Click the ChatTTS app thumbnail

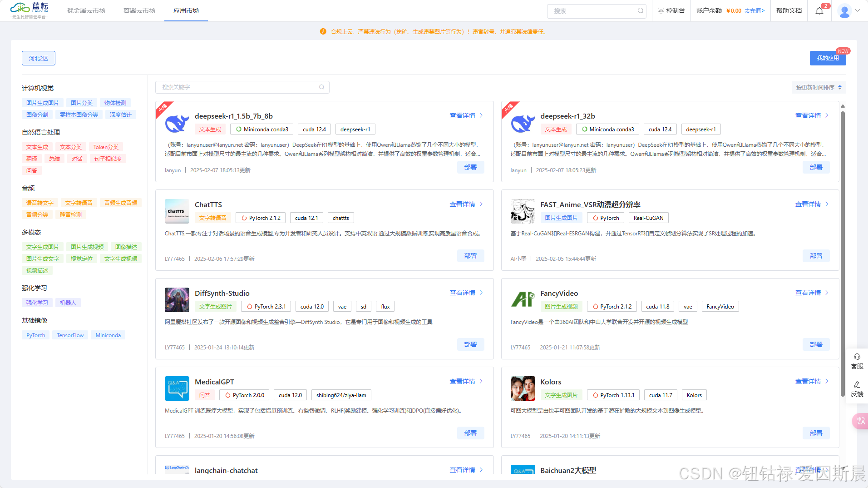coord(177,211)
